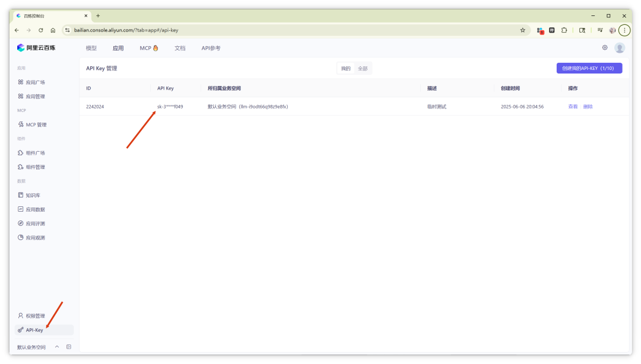Open 组件广场 in the sidebar

coord(31,153)
